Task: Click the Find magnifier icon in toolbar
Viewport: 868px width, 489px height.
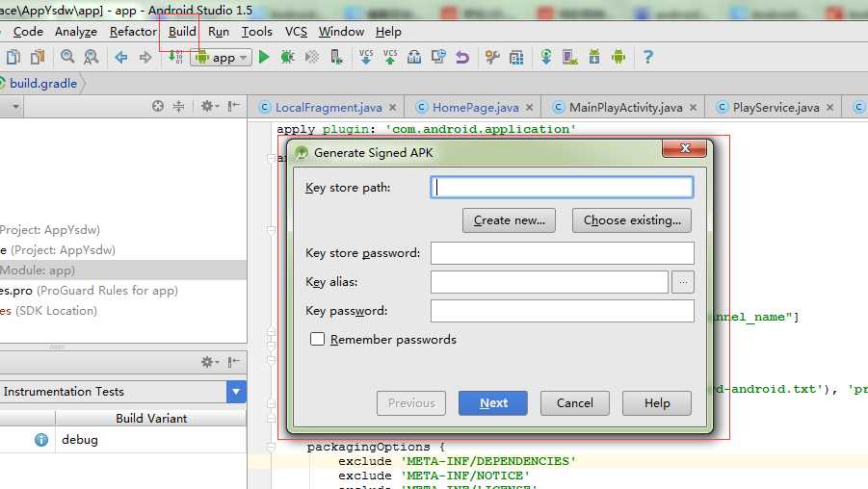Action: point(67,57)
